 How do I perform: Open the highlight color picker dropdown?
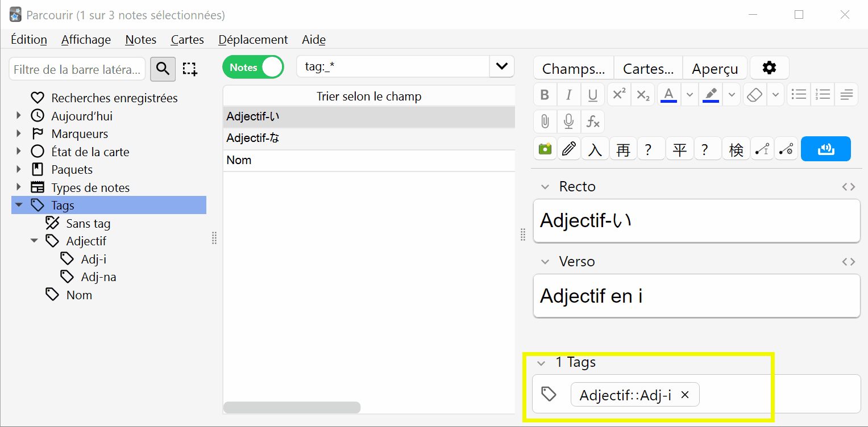coord(732,95)
